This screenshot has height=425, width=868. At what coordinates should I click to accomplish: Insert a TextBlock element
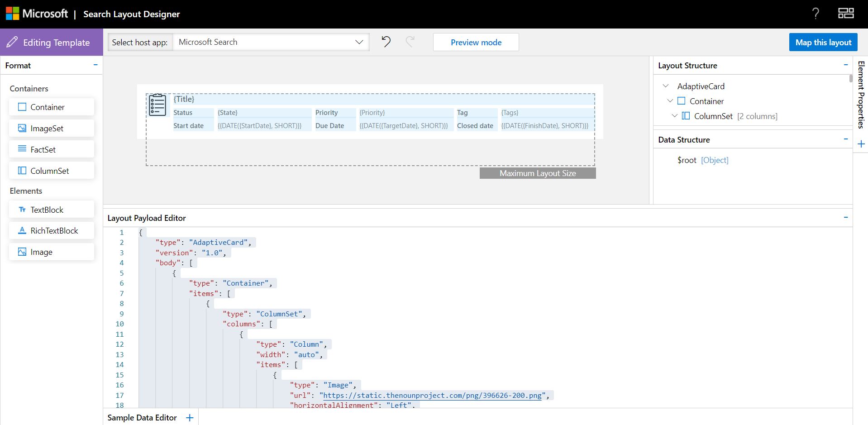(51, 209)
